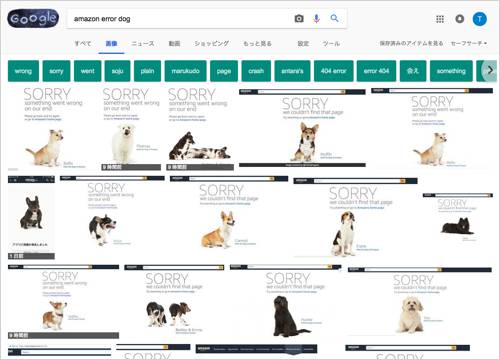
Task: Click the Google logo
Action: [x=33, y=18]
